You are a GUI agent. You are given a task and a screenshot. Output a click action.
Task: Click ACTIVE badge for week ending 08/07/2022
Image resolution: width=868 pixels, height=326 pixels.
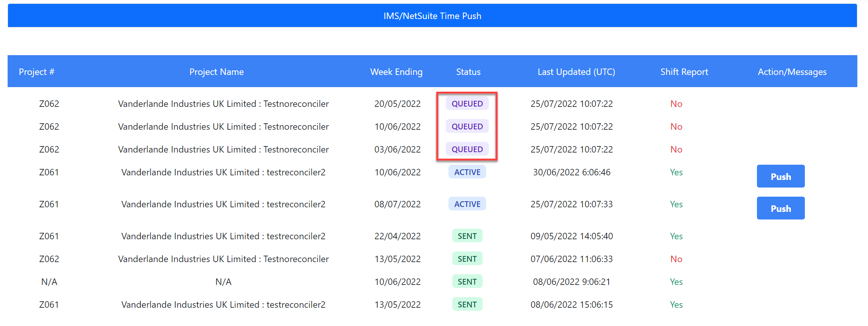(467, 204)
